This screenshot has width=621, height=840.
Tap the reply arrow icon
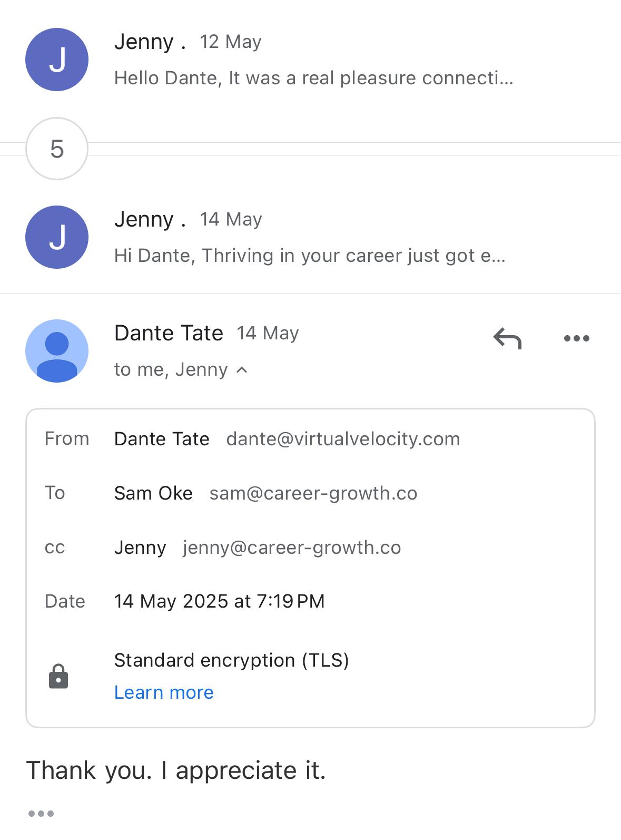click(x=507, y=338)
